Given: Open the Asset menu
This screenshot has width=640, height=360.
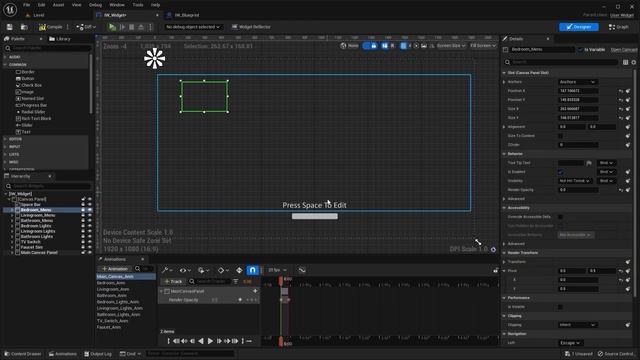Looking at the screenshot, I should coord(58,5).
